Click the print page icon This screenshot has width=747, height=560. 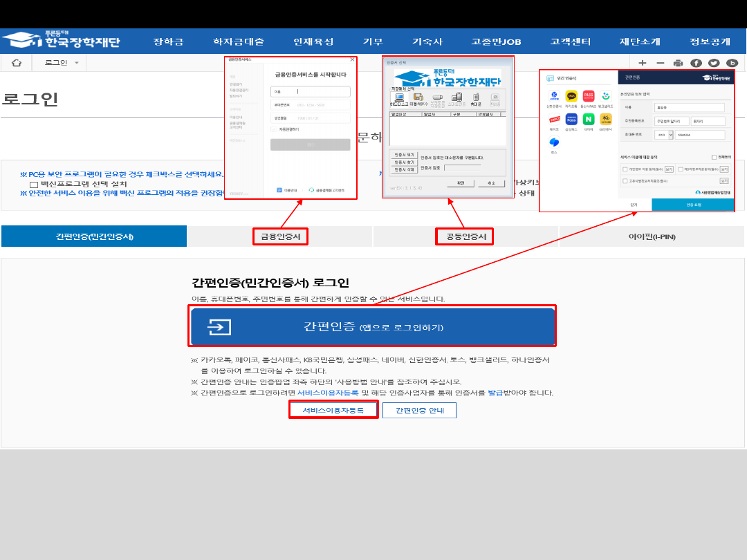coord(678,63)
